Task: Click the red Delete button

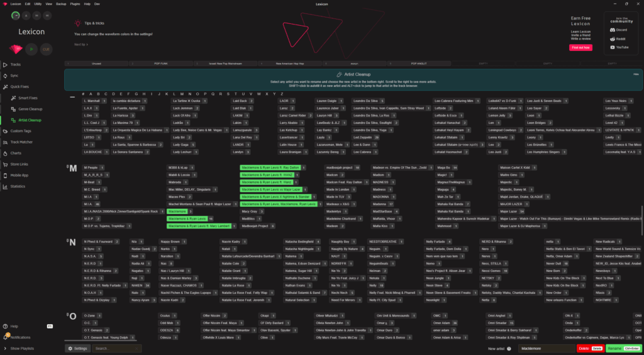Action: pos(589,348)
